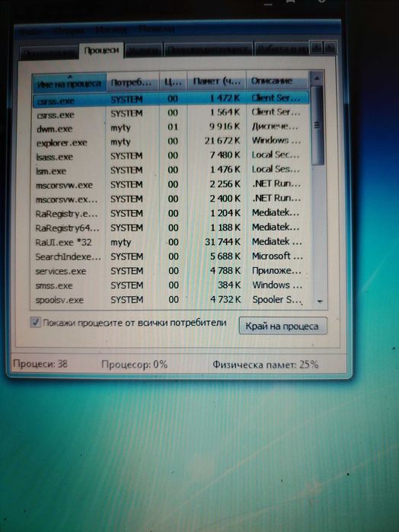Sort by 'Име на процеса' column header
Screen dimensions: 399x532
pos(69,83)
